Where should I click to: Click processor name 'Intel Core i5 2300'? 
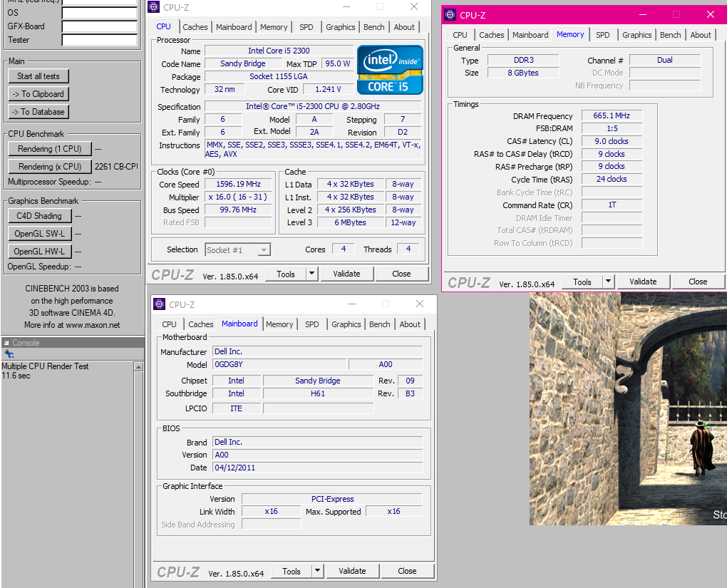click(x=279, y=51)
